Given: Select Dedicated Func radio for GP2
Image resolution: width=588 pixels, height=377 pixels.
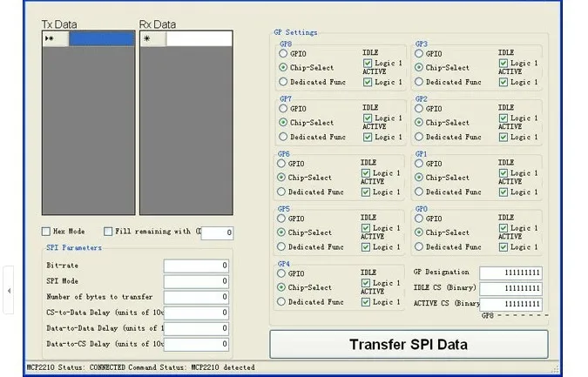Looking at the screenshot, I should pyautogui.click(x=419, y=137).
